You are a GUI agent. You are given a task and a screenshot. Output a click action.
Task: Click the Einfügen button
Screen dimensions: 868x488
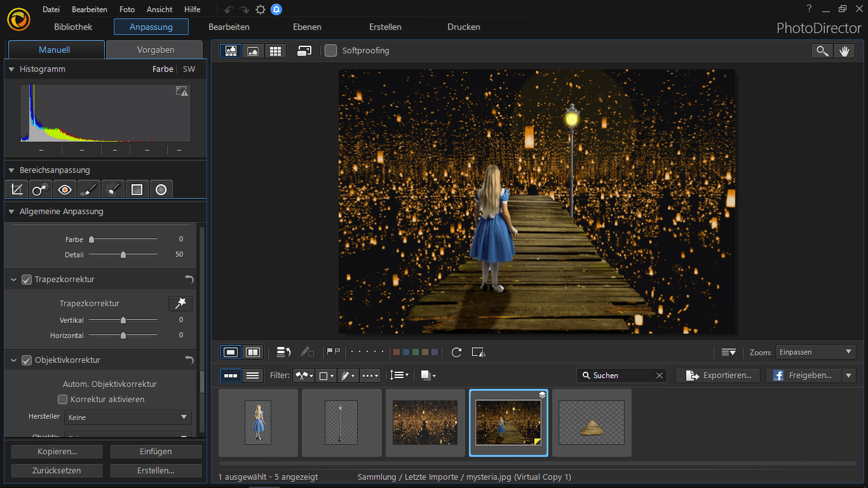pos(156,452)
